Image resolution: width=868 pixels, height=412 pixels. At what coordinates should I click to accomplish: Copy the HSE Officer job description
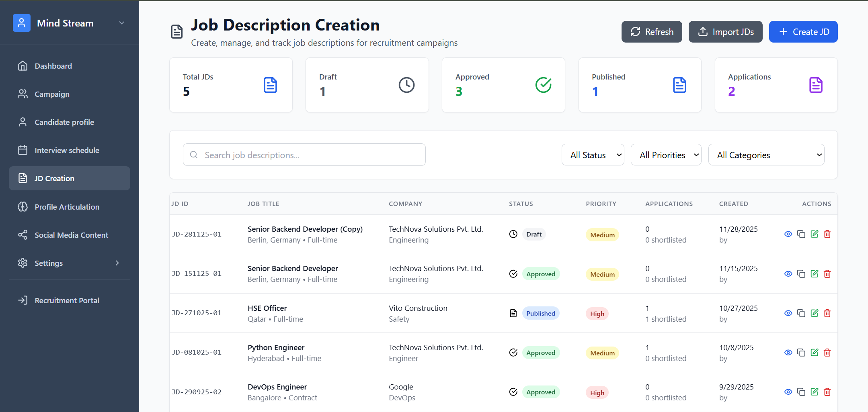[801, 313]
